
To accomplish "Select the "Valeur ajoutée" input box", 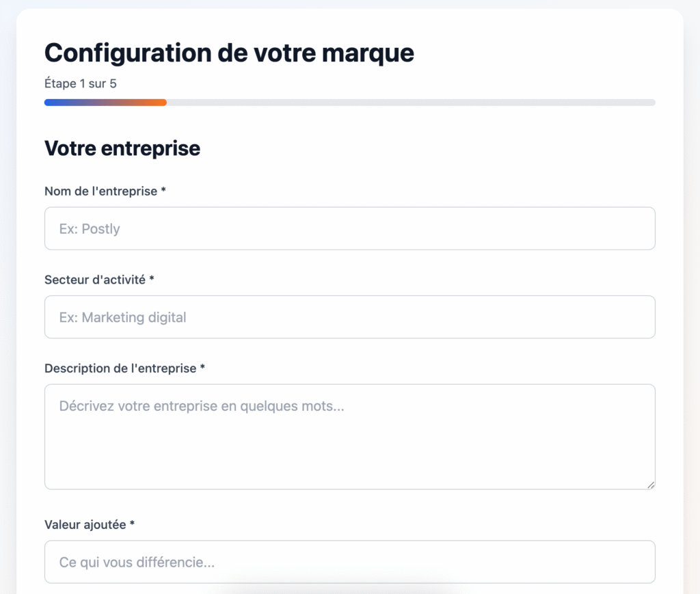I will point(349,562).
